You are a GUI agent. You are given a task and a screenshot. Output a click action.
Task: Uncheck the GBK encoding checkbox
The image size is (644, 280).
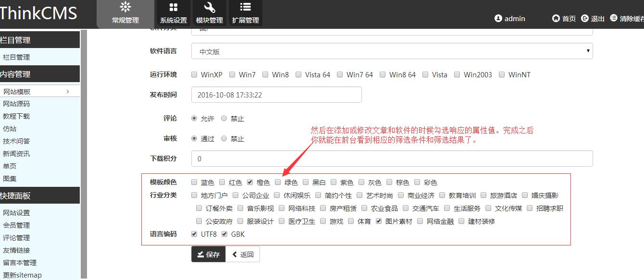[x=224, y=234]
